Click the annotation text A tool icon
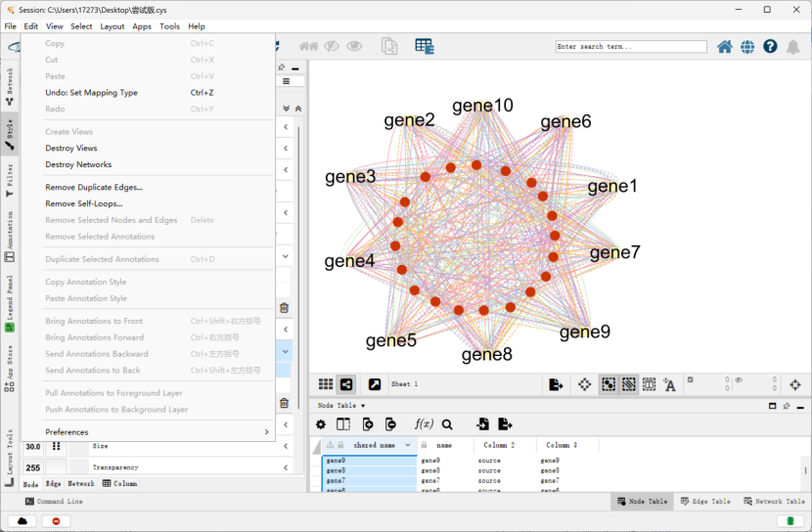 (669, 384)
